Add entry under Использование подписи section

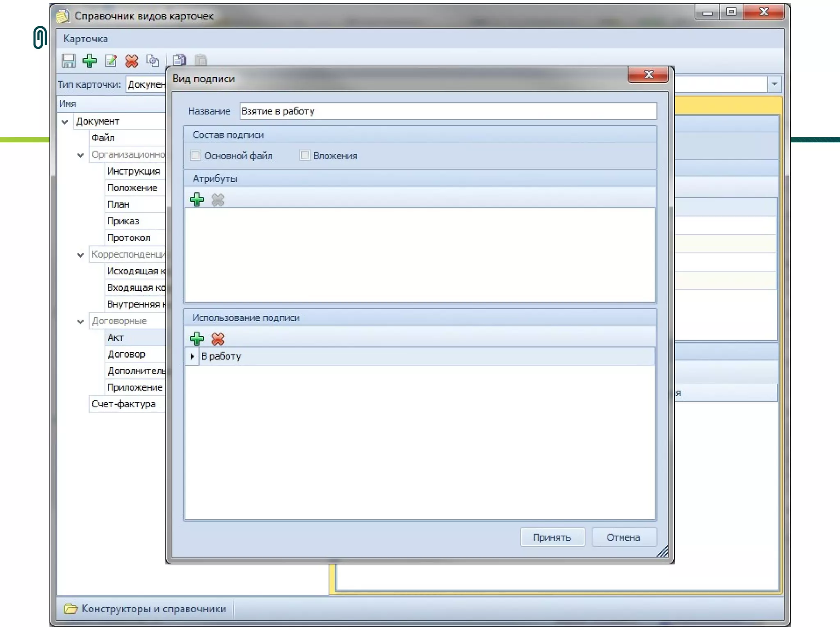(x=197, y=339)
